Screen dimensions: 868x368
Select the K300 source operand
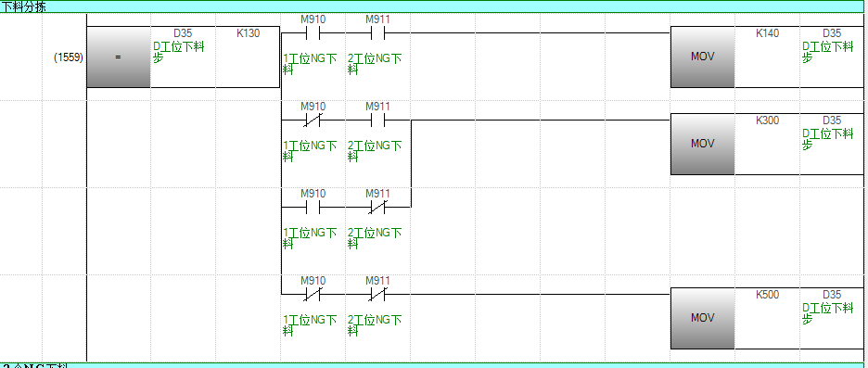coord(767,121)
